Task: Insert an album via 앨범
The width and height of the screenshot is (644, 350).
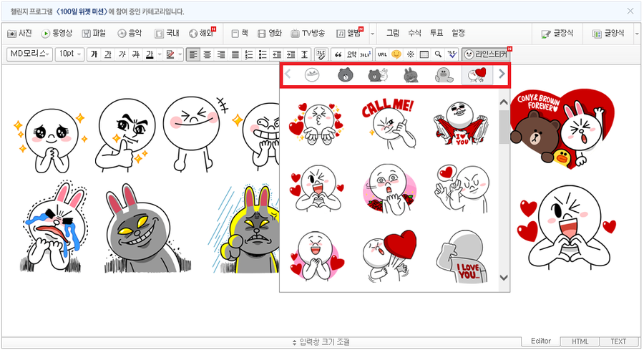Action: click(x=348, y=33)
